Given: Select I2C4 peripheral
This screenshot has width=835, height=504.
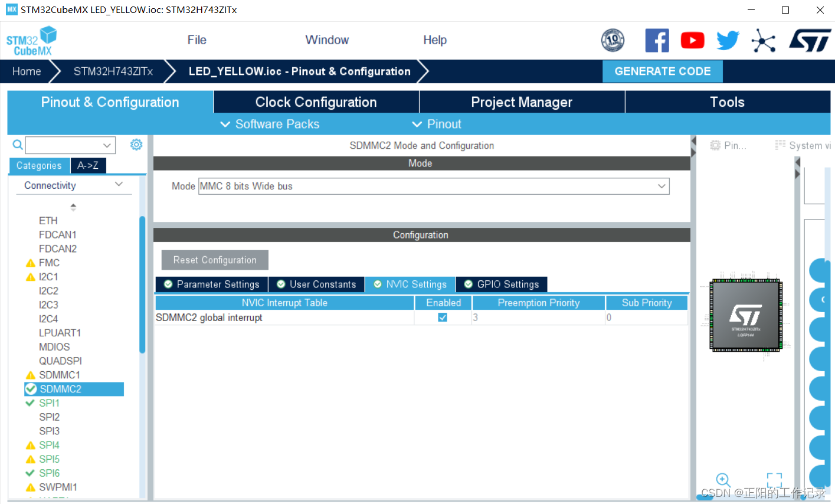Looking at the screenshot, I should point(48,319).
